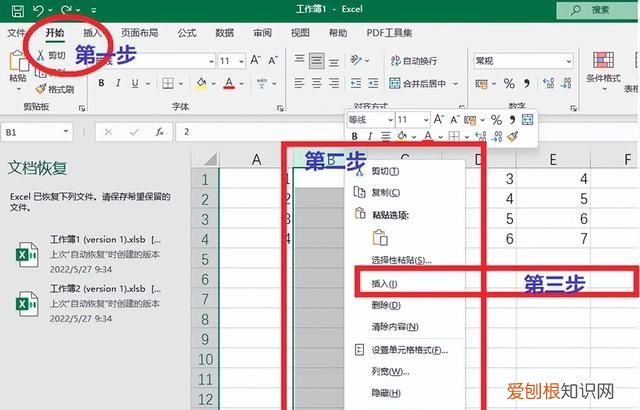Screen dimensions: 640x410
Task: Choose 插入(I) in the context menu
Action: coord(384,284)
